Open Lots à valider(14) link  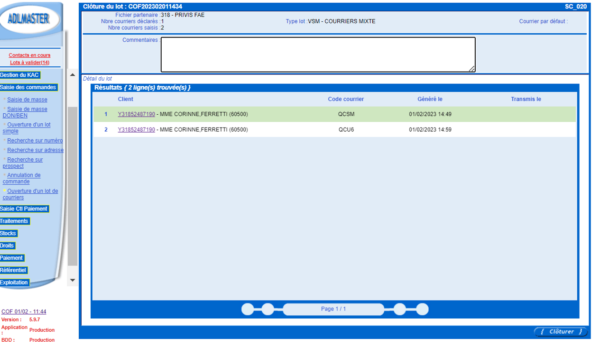click(x=29, y=63)
